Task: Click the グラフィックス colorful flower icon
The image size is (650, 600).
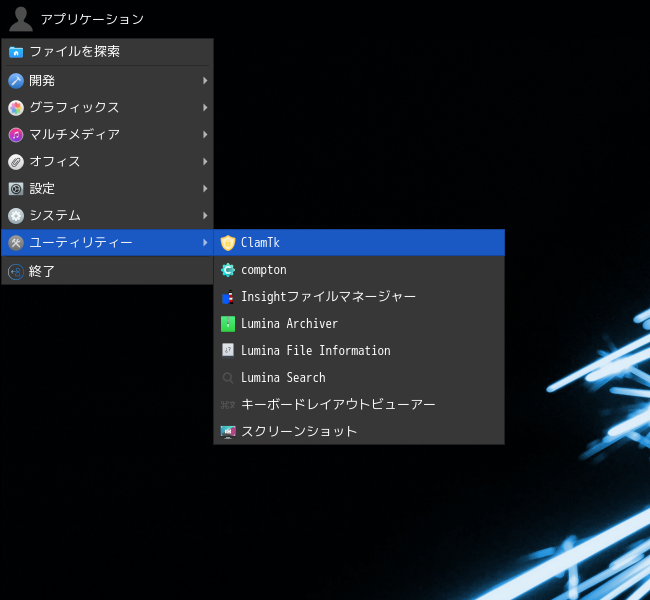Action: [16, 108]
